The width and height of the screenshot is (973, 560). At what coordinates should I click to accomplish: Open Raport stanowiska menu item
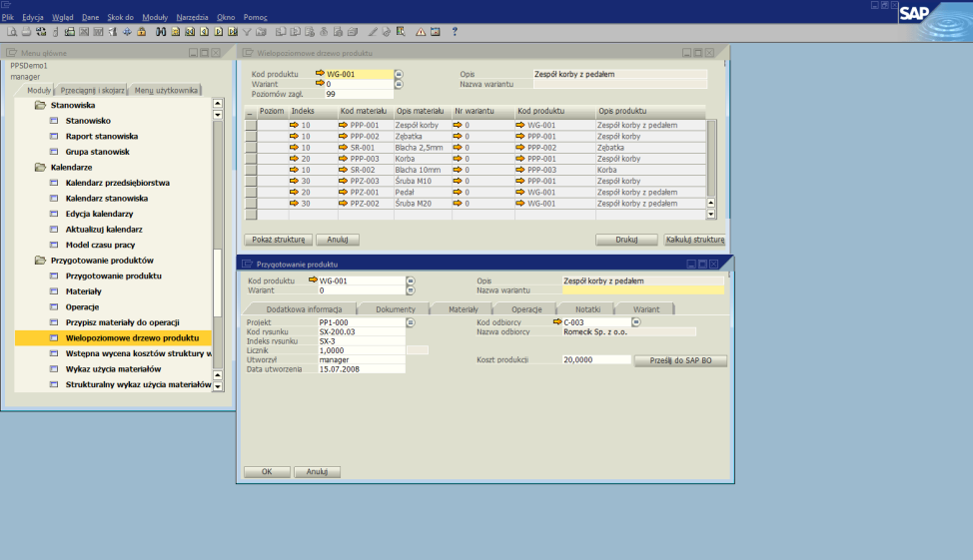point(102,137)
